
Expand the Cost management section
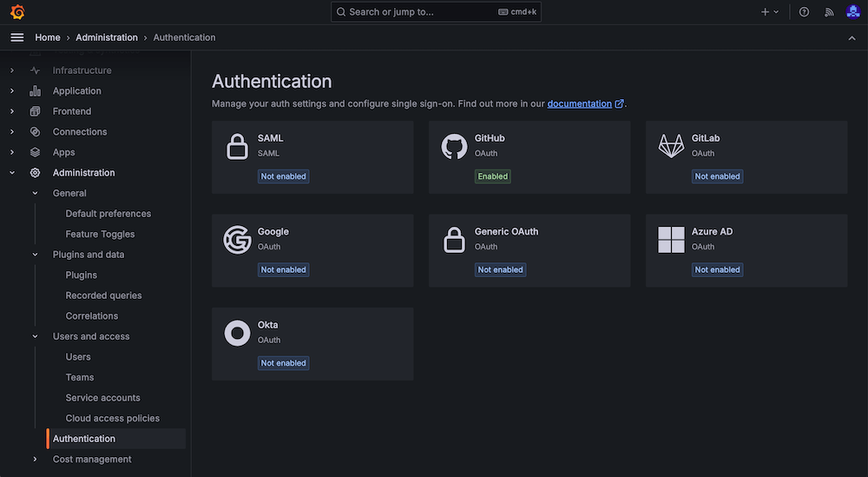(35, 460)
